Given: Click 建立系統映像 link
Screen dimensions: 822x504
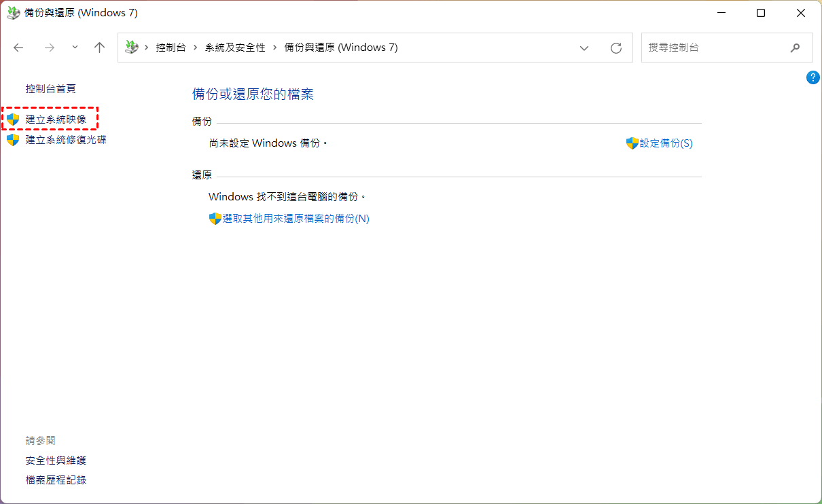Looking at the screenshot, I should pos(56,119).
